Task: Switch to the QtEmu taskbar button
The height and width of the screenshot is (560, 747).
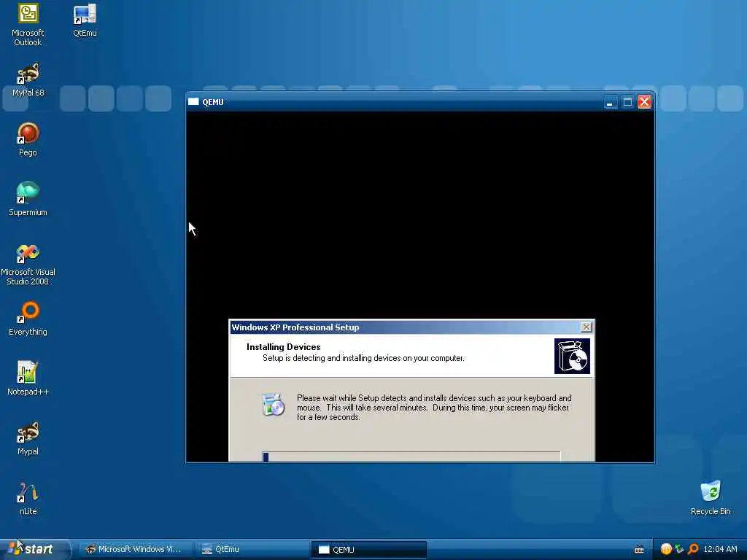Action: pos(252,549)
